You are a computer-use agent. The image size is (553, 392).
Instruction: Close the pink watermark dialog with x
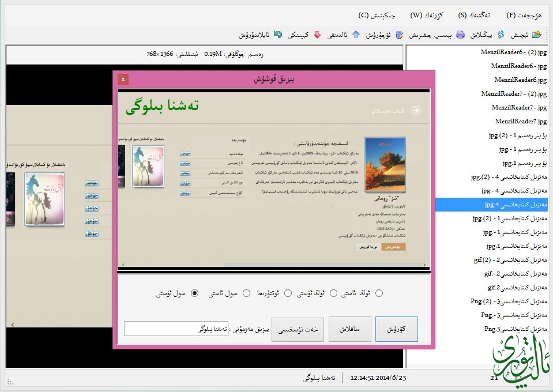(x=123, y=79)
